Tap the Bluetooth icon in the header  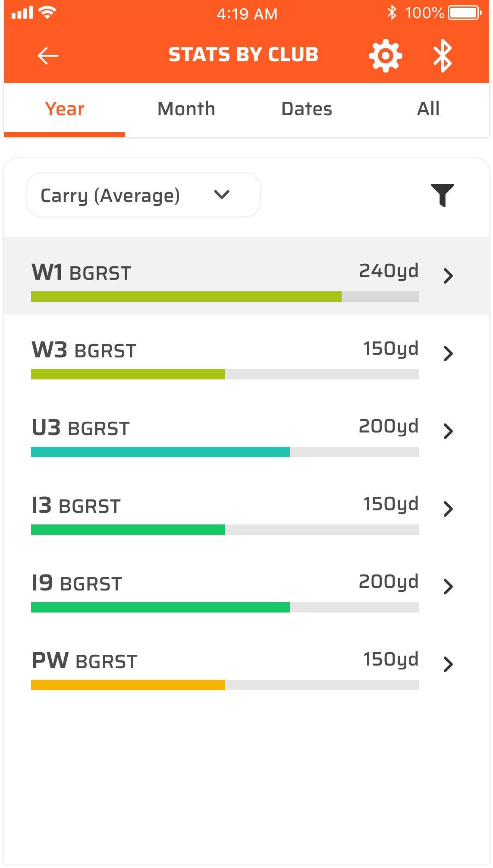point(443,56)
